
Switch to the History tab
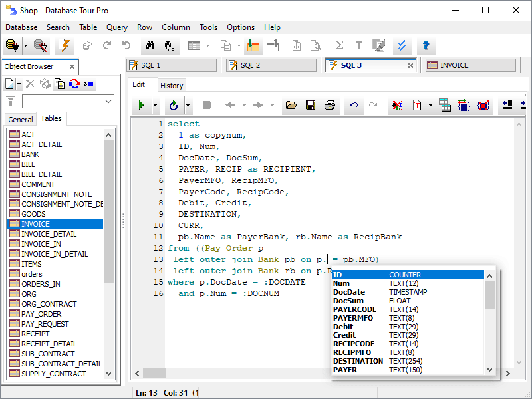tap(172, 86)
